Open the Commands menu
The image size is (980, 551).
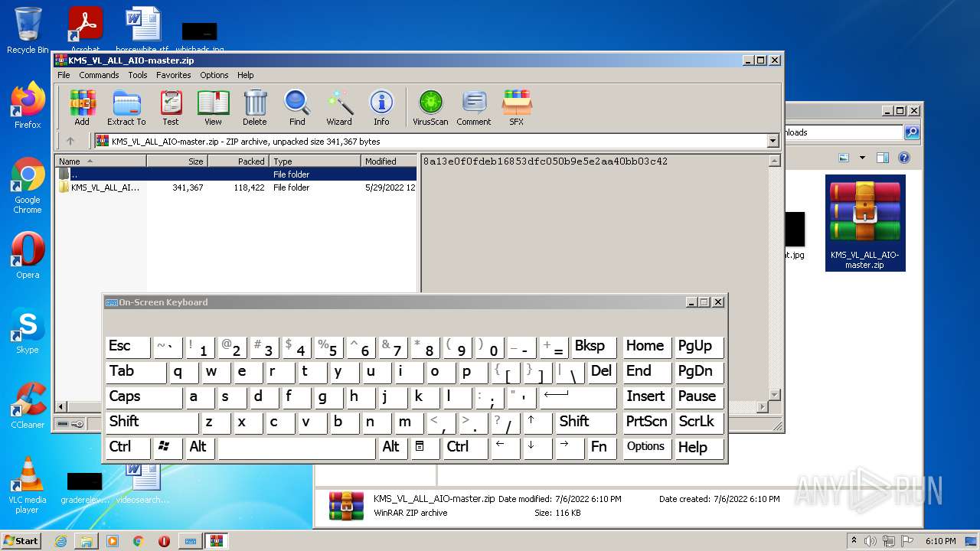[99, 75]
